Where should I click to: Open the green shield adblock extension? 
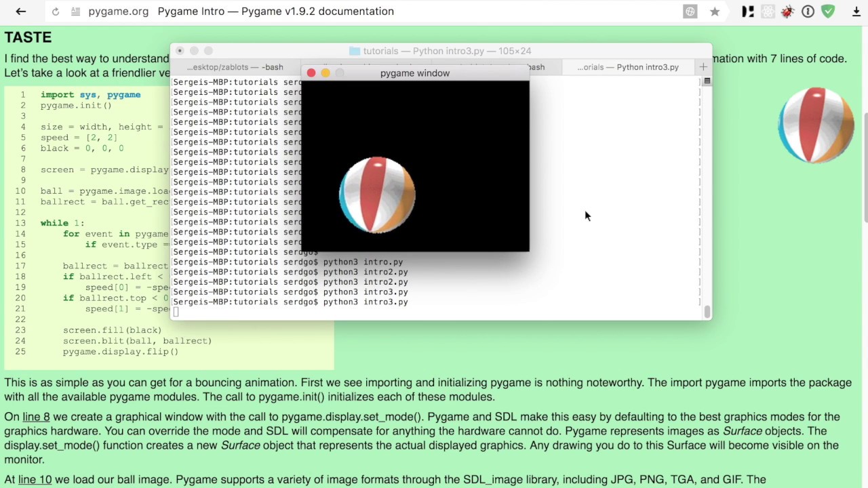coord(828,12)
